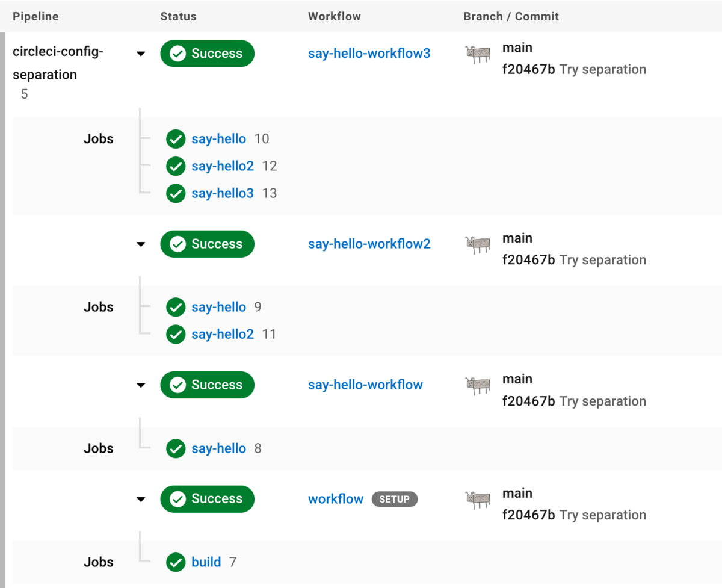Open the build job link
Viewport: 722px width, 588px height.
(x=206, y=562)
